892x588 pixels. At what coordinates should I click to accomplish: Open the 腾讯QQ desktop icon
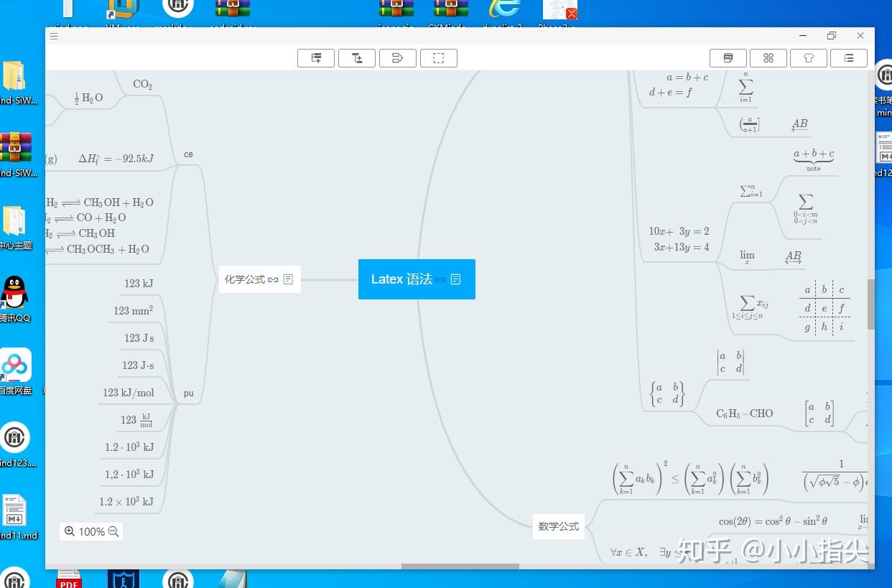click(14, 299)
